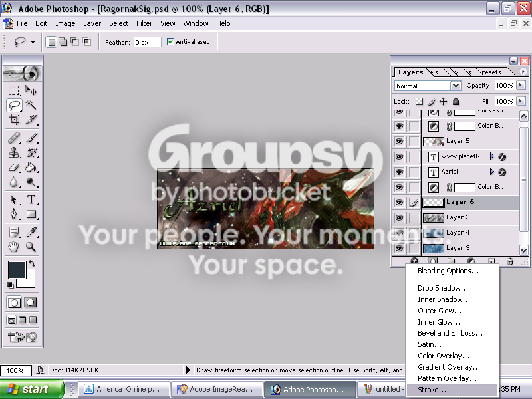Select the Hand tool
532x399 pixels.
click(14, 247)
